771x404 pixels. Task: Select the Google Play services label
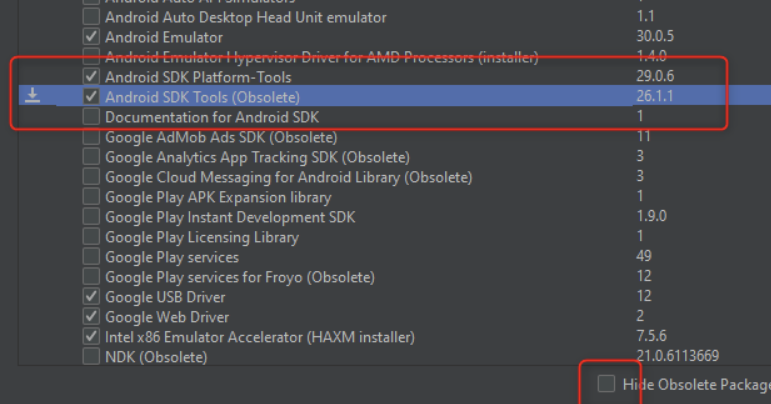click(x=172, y=258)
